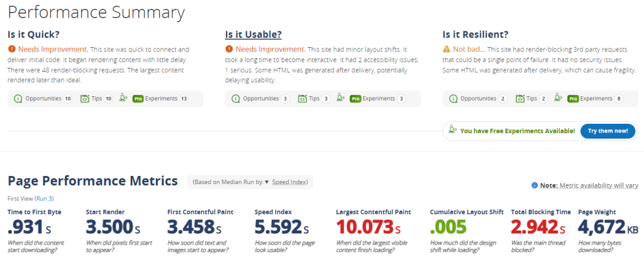Click Tips code icon in Is it Resilient row
The image size is (644, 257).
519,99
